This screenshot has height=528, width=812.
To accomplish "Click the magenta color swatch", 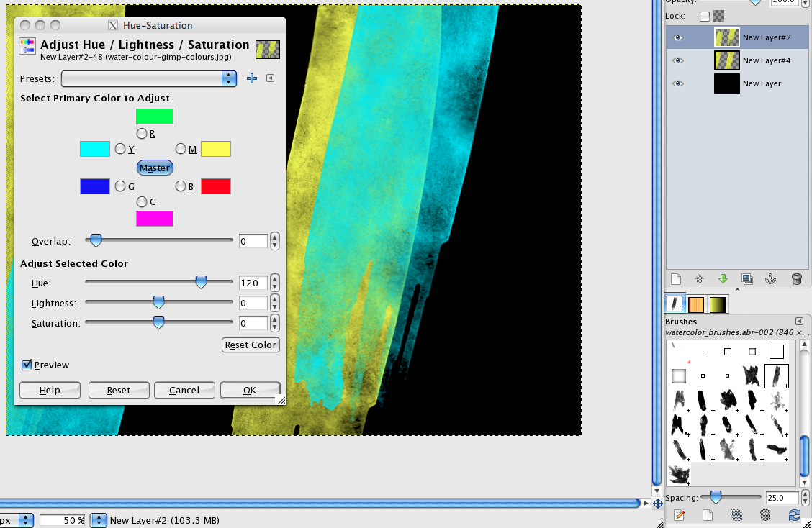I will [x=154, y=219].
